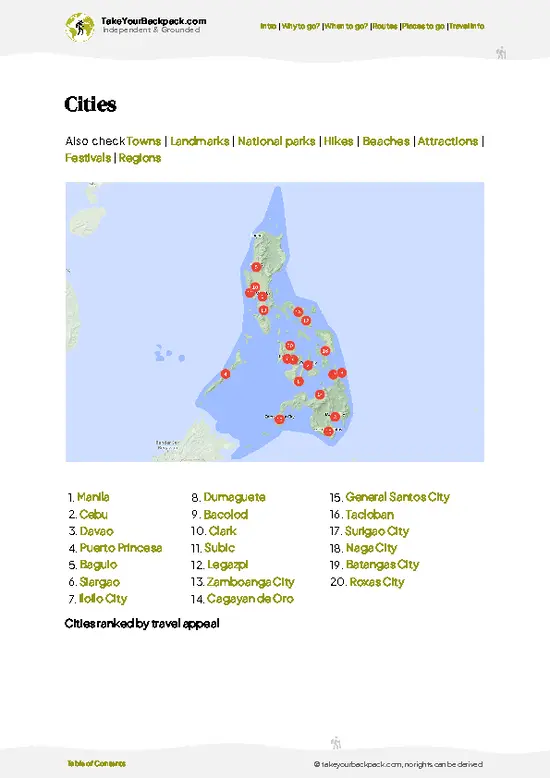Open the Cebu city link
The width and height of the screenshot is (550, 778).
point(93,514)
